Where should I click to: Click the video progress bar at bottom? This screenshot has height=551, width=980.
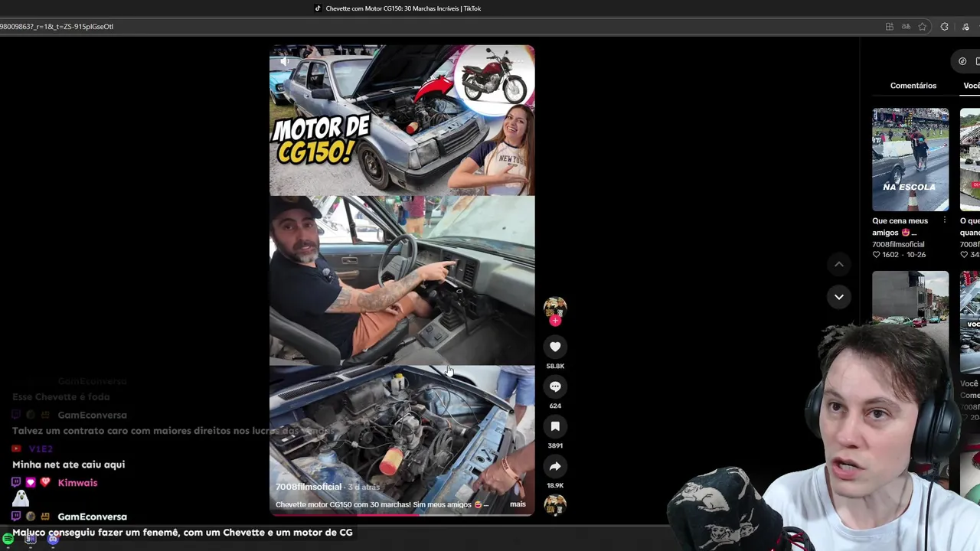[402, 514]
